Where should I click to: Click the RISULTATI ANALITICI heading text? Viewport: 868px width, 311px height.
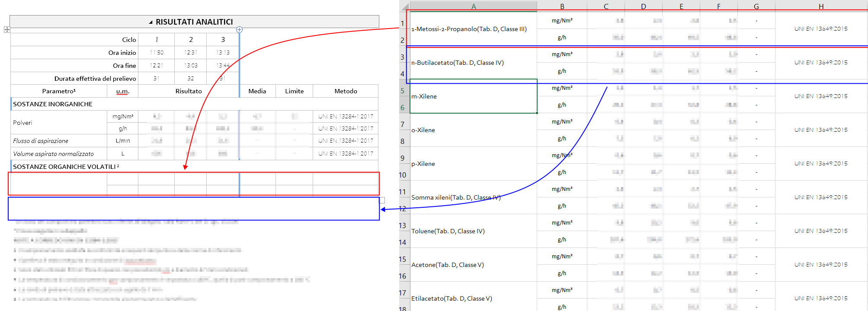coord(194,22)
